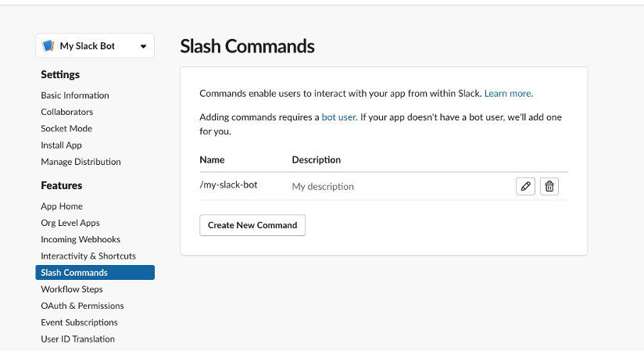The width and height of the screenshot is (644, 351).
Task: Open Incoming Webhooks settings
Action: 80,240
